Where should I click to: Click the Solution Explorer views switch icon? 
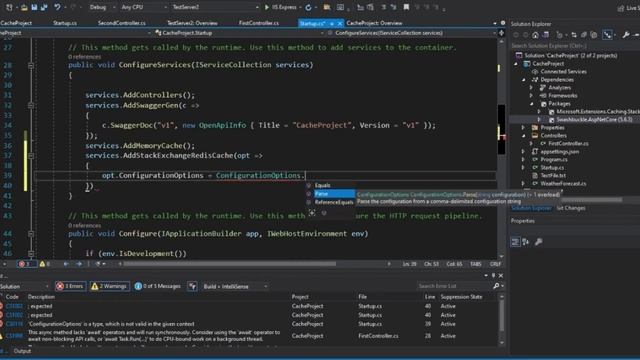pos(546,35)
